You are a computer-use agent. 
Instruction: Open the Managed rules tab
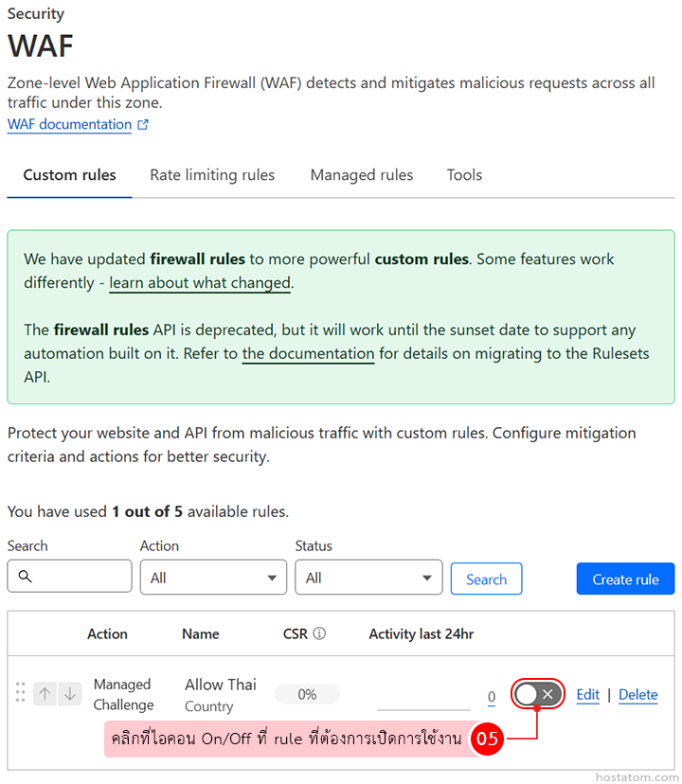click(x=362, y=175)
